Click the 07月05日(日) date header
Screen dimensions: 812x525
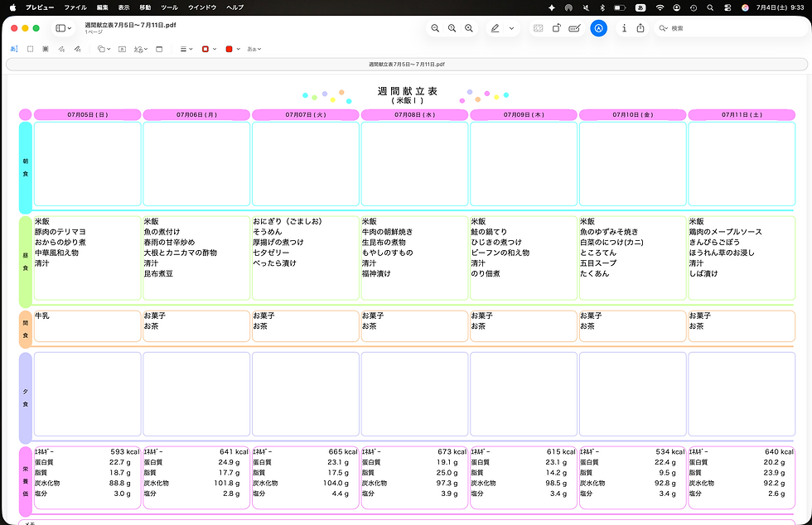click(88, 114)
